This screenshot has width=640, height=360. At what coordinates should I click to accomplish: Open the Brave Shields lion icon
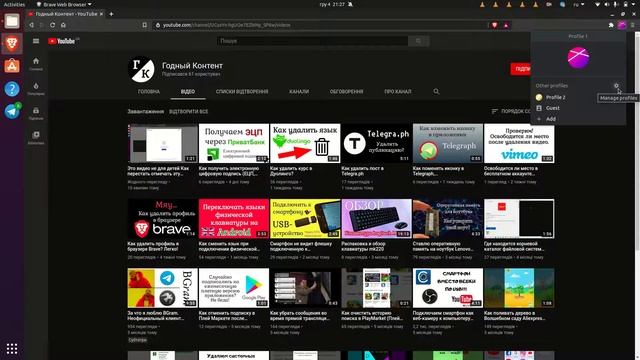point(495,25)
